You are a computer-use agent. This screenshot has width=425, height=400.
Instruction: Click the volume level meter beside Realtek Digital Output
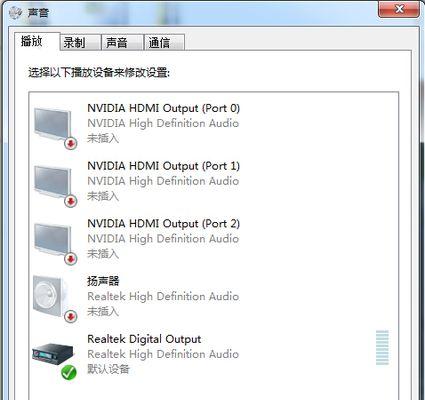(x=382, y=347)
